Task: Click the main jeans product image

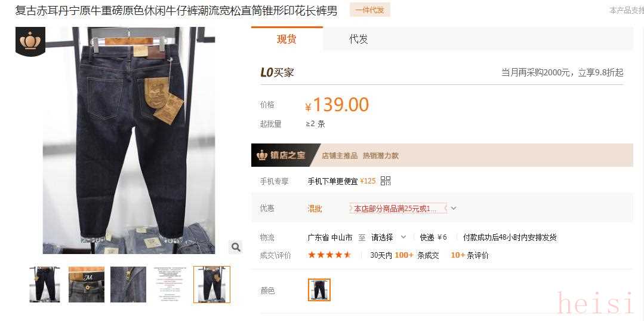Action: pyautogui.click(x=129, y=140)
